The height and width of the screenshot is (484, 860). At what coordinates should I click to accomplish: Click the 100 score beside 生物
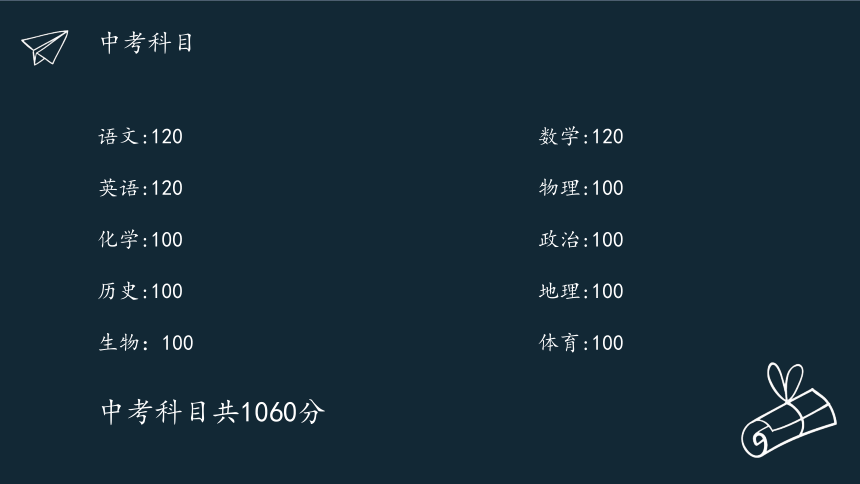pyautogui.click(x=178, y=343)
